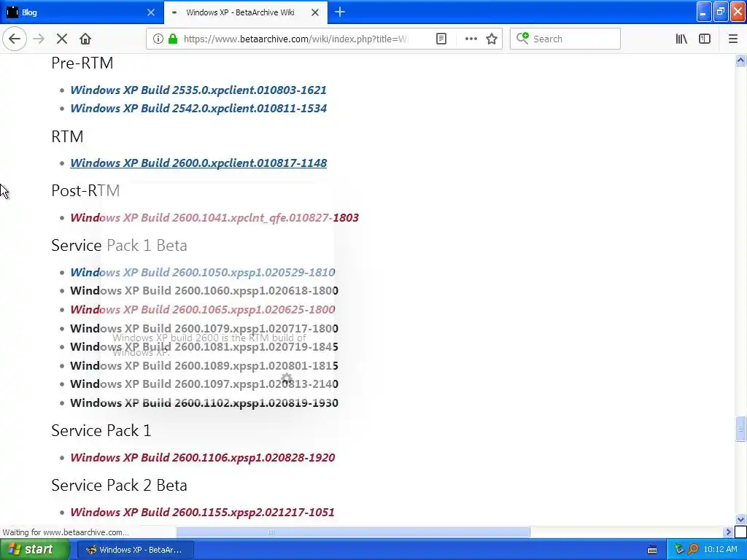Open page actions three-dot menu

click(471, 39)
